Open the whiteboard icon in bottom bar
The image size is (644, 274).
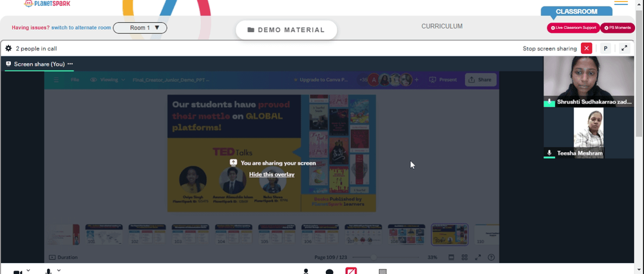[x=383, y=271]
